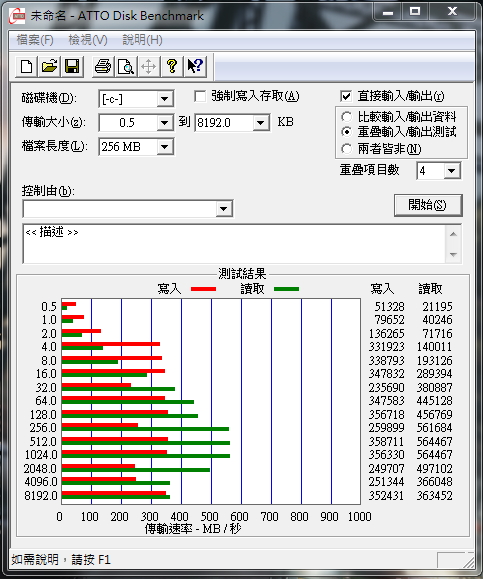Expand the 重疊項目數 queue depth dropdown

(x=452, y=171)
